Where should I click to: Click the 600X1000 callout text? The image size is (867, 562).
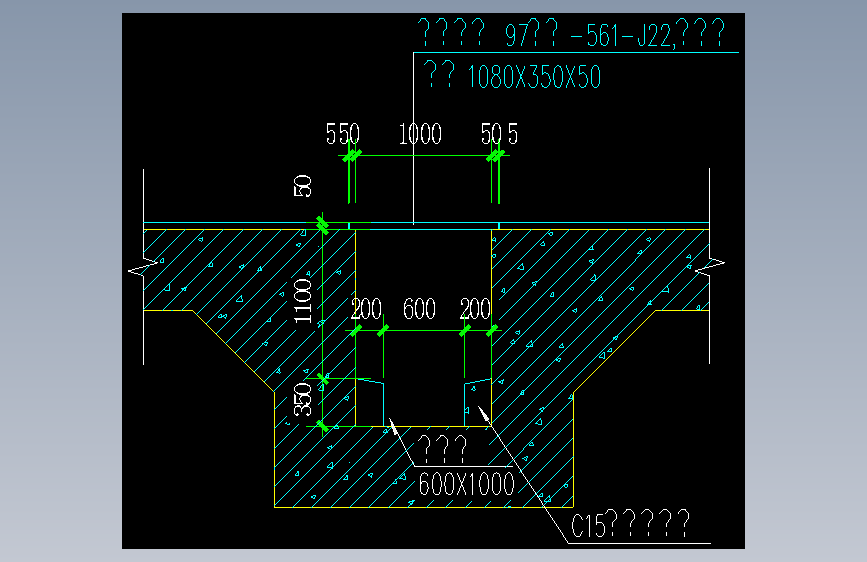[x=467, y=484]
